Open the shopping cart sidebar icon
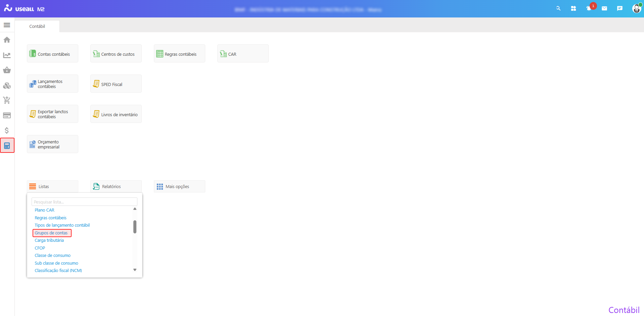644x316 pixels. point(7,100)
